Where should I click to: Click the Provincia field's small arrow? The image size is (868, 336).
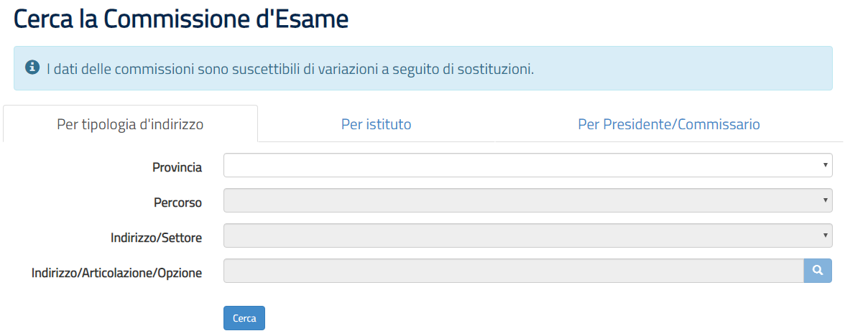pyautogui.click(x=826, y=165)
